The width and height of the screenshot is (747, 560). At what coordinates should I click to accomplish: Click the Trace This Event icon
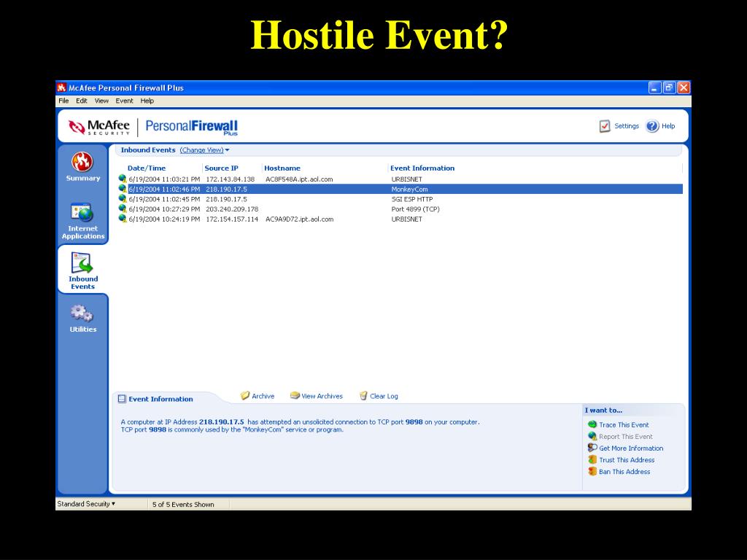coord(592,424)
